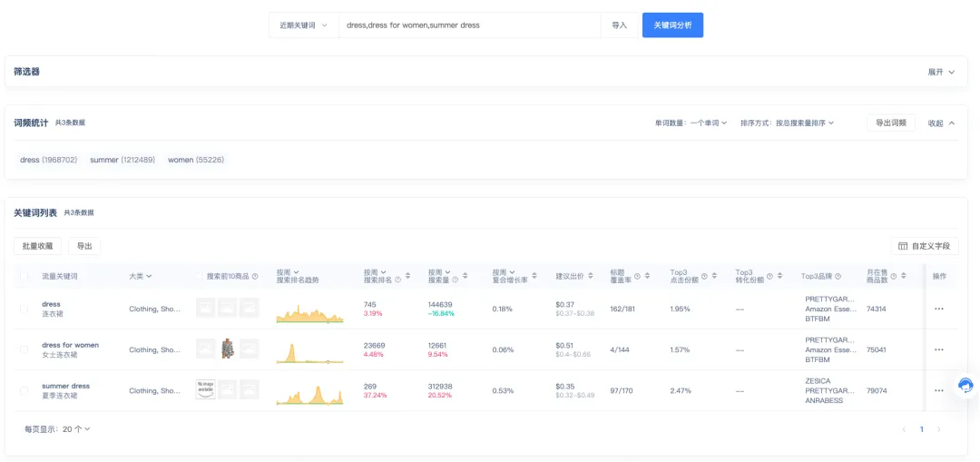Click the 批量收藏 button
The image size is (980, 462).
[x=37, y=246]
